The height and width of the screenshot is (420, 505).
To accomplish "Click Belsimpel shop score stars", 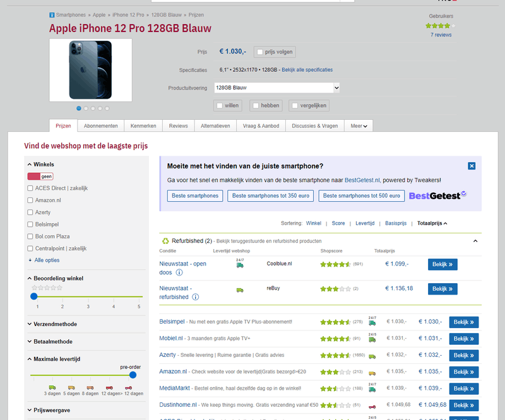I will [335, 322].
